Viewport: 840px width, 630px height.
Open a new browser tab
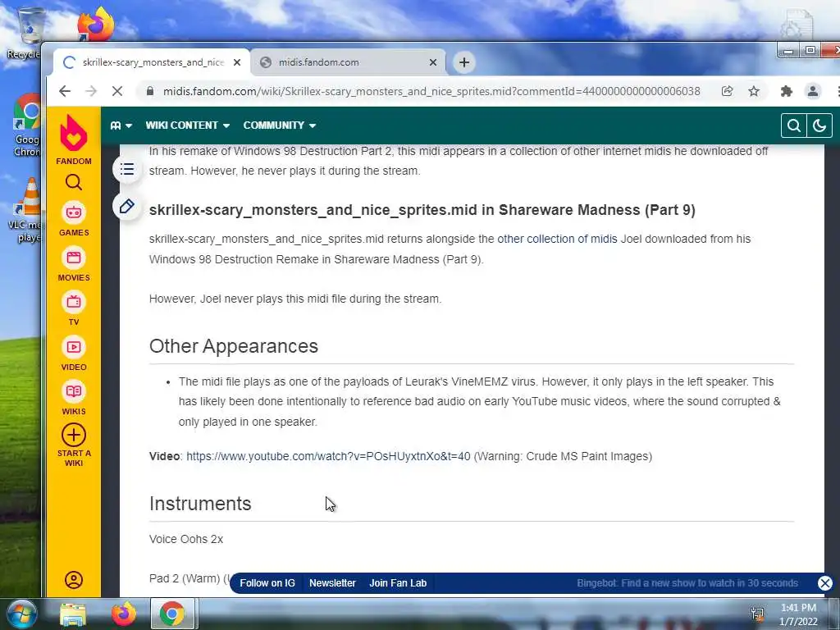pos(464,62)
